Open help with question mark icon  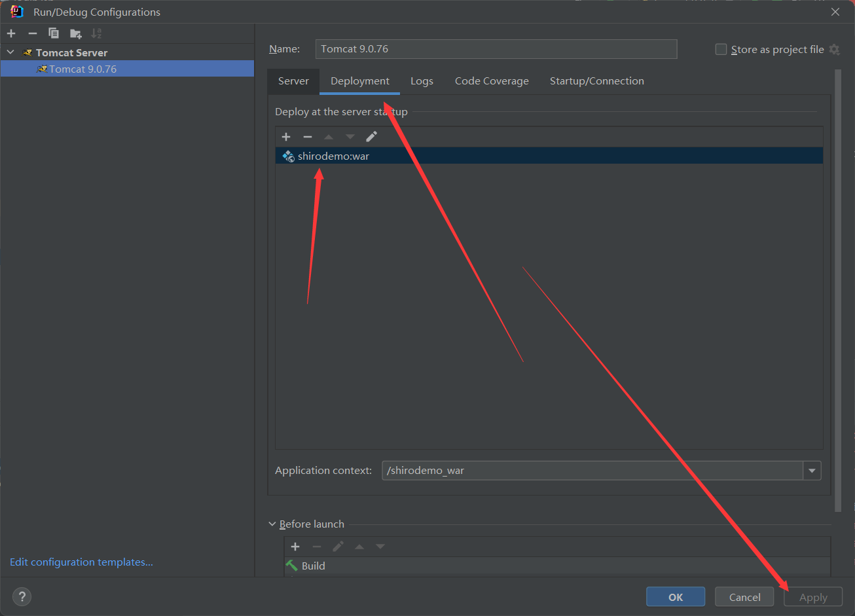coord(22,596)
